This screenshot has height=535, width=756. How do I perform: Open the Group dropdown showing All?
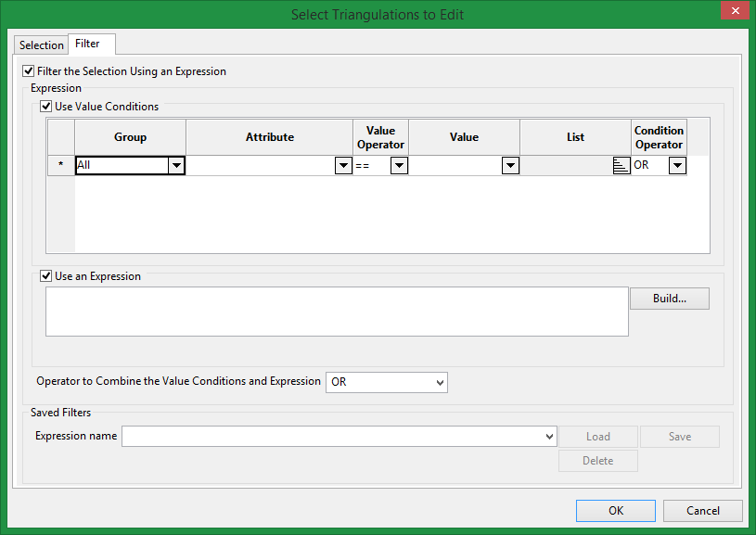coord(175,165)
